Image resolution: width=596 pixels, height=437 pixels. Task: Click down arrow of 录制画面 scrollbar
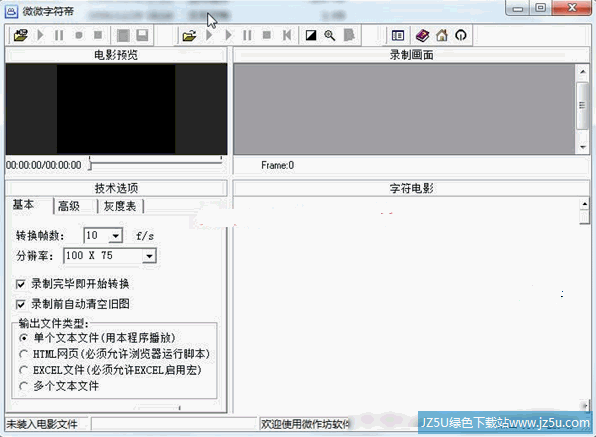[582, 147]
